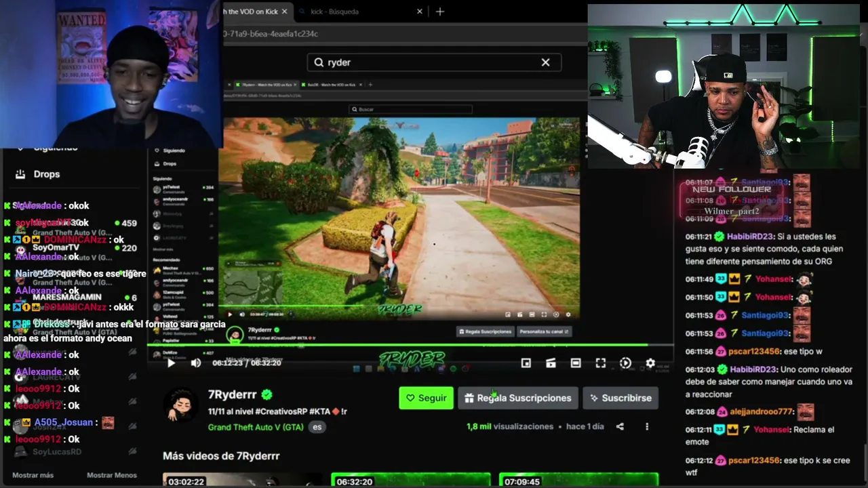The width and height of the screenshot is (868, 488).
Task: Click the inner 'Regala Suscripciones' button in the nested video
Action: pos(486,331)
